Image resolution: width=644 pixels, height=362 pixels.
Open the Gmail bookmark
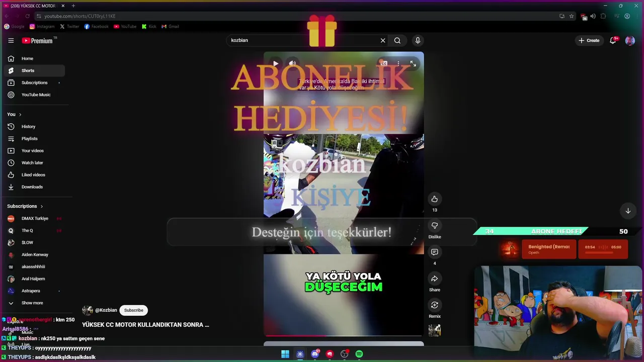pos(170,26)
